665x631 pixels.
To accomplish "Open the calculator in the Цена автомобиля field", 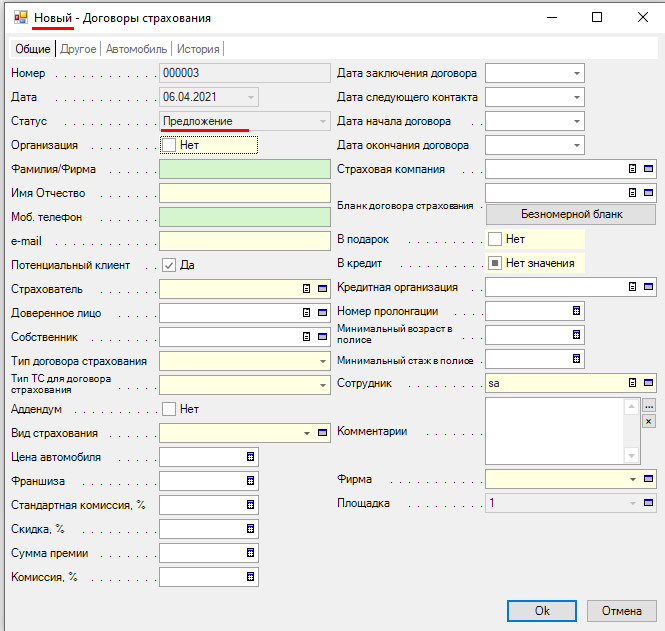I will [251, 457].
